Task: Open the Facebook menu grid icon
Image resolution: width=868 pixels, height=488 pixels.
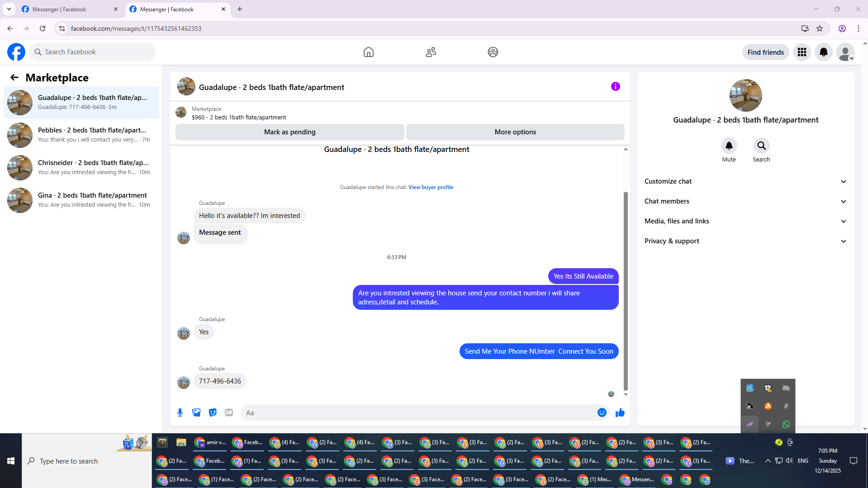Action: (802, 52)
